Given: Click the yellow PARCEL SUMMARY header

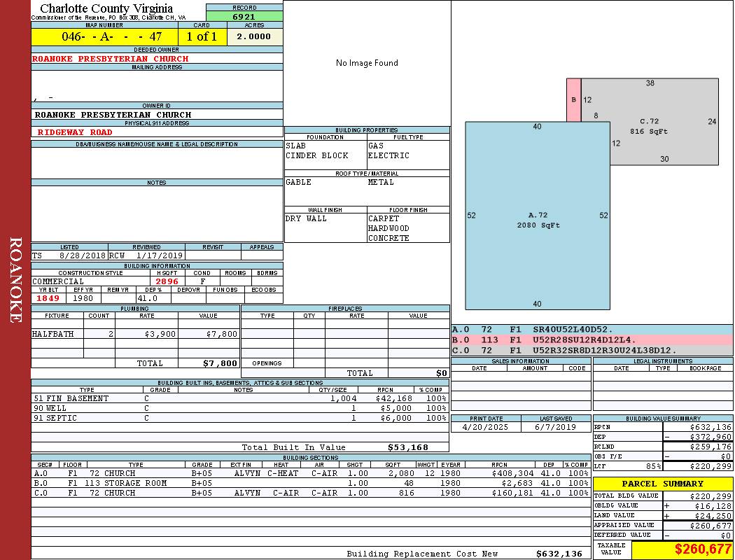Looking at the screenshot, I should [x=662, y=484].
